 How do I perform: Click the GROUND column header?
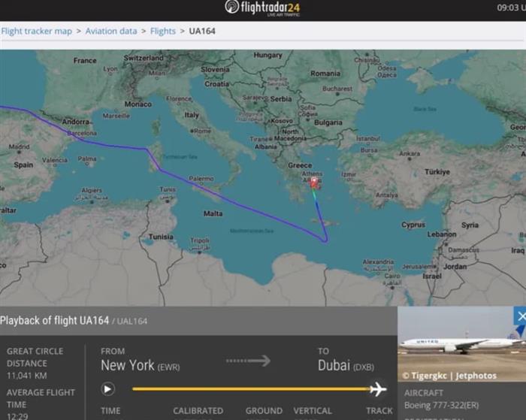[x=264, y=410]
